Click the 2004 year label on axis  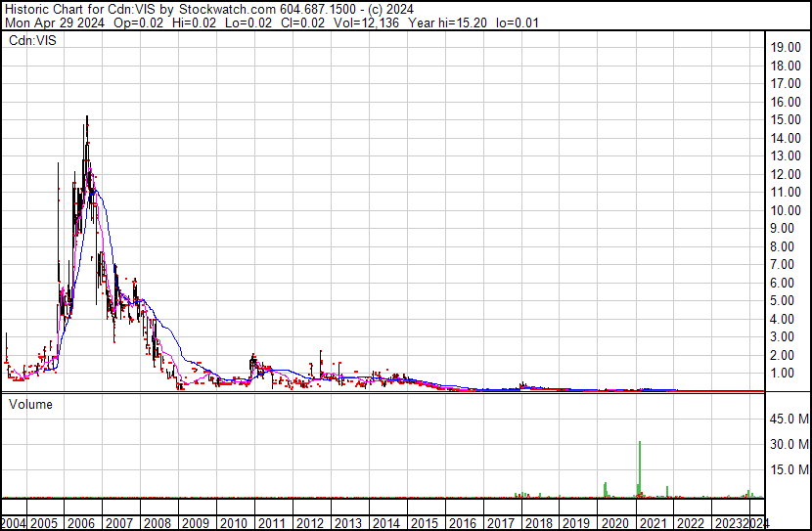pos(14,523)
